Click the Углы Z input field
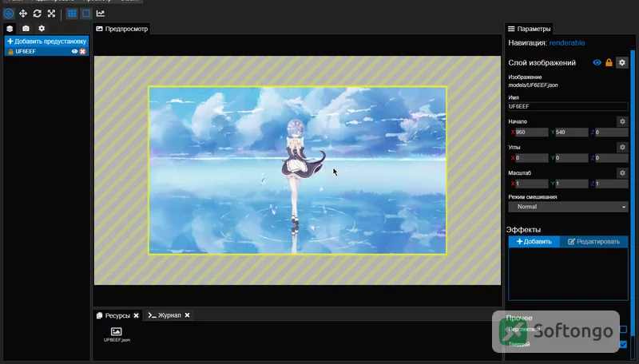639x364 pixels. pyautogui.click(x=611, y=158)
